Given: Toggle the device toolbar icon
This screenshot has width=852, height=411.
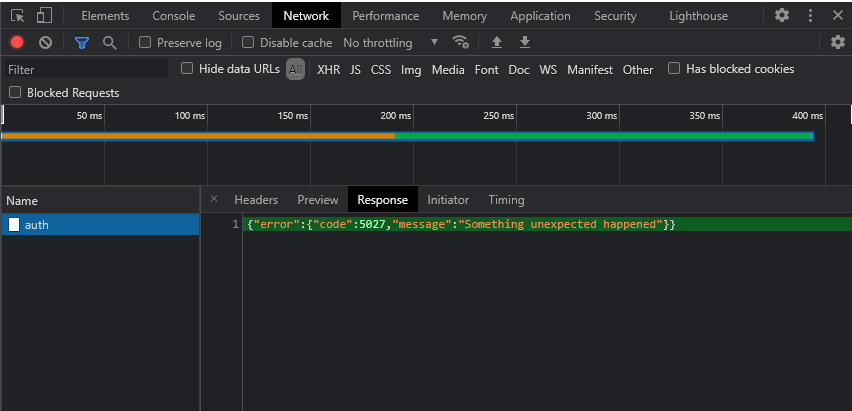Looking at the screenshot, I should (x=44, y=16).
